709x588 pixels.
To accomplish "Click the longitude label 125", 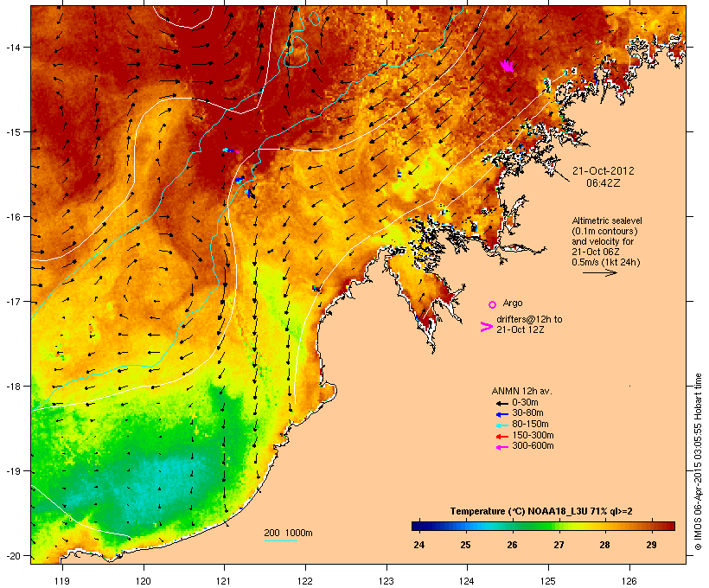I will click(548, 581).
